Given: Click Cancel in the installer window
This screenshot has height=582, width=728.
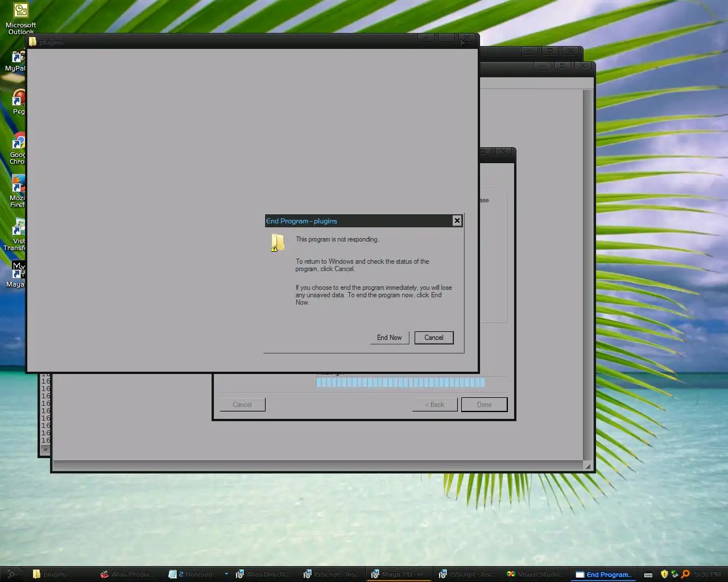Looking at the screenshot, I should [242, 405].
